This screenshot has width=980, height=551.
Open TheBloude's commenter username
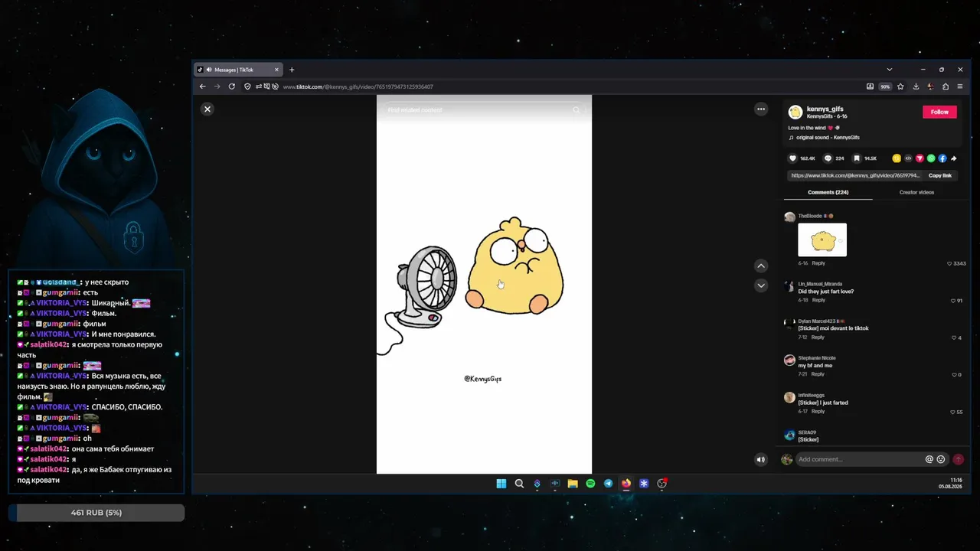(809, 216)
